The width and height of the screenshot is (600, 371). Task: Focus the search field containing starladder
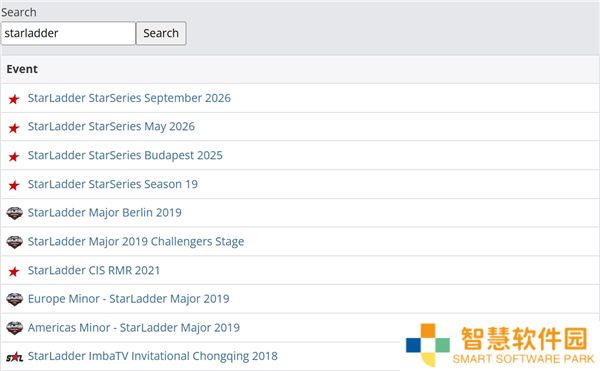pyautogui.click(x=68, y=33)
